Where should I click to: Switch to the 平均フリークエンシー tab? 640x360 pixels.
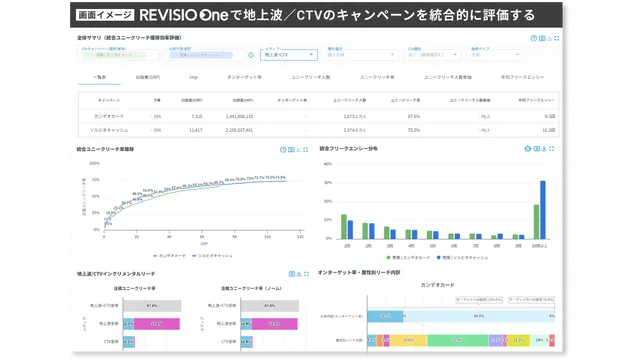tap(522, 77)
